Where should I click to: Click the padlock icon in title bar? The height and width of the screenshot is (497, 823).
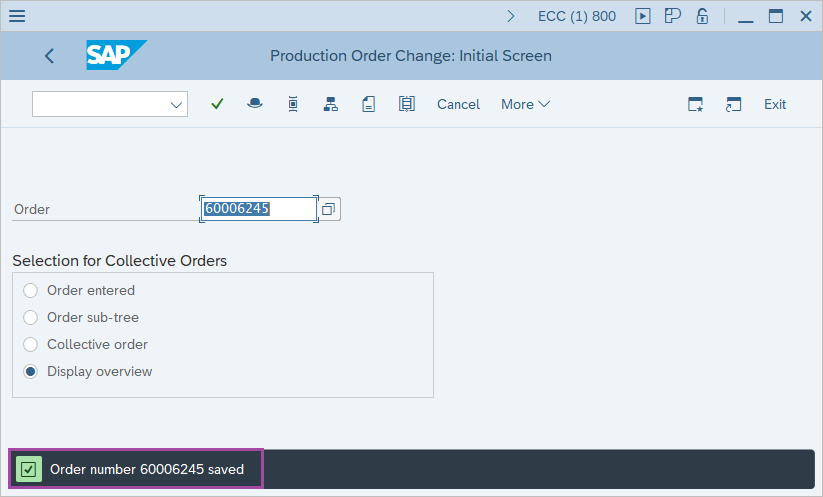(702, 16)
